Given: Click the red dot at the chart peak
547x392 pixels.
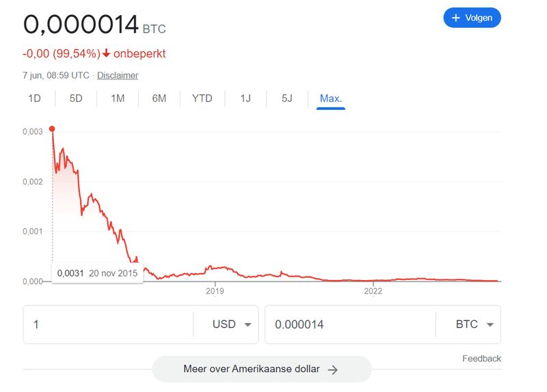Looking at the screenshot, I should pos(53,129).
